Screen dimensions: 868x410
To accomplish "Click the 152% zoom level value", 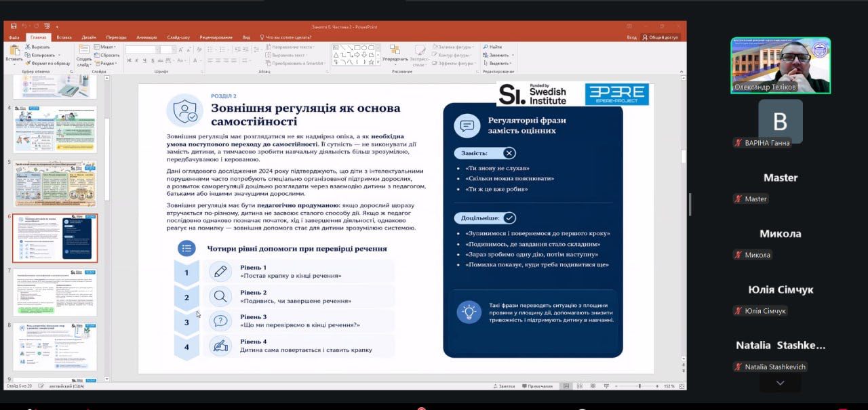I will [x=669, y=386].
